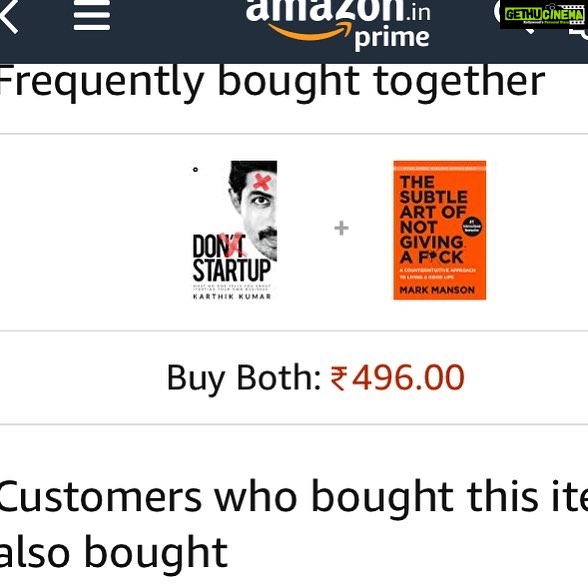Click the Karthik Kumar author name
The height and width of the screenshot is (588, 588).
tap(232, 297)
